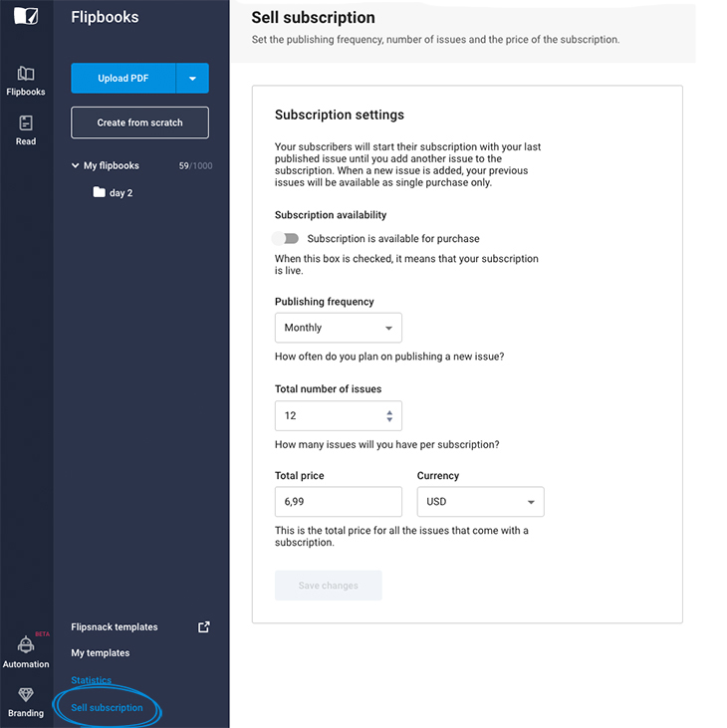727x728 pixels.
Task: Click the Upload PDF button
Action: [123, 78]
